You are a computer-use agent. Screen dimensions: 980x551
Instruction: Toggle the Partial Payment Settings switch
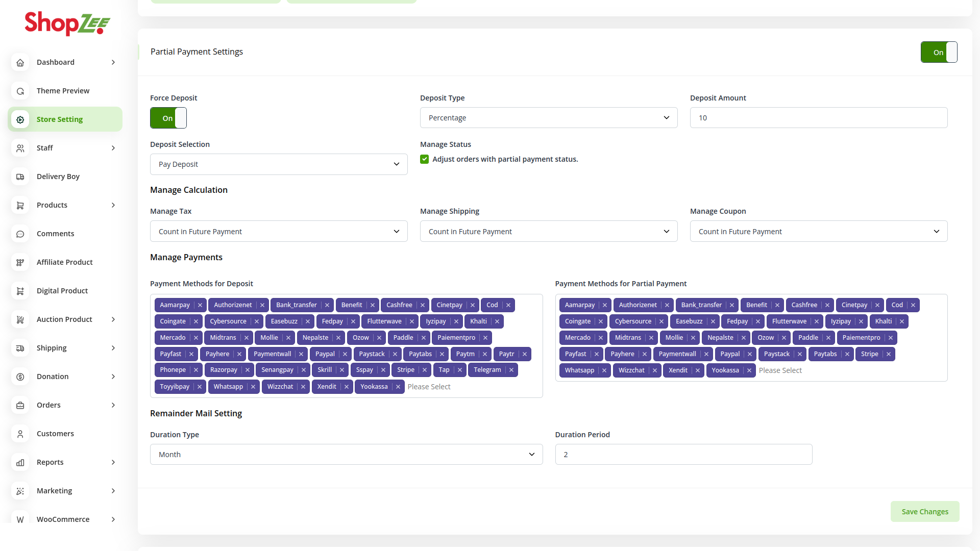938,52
